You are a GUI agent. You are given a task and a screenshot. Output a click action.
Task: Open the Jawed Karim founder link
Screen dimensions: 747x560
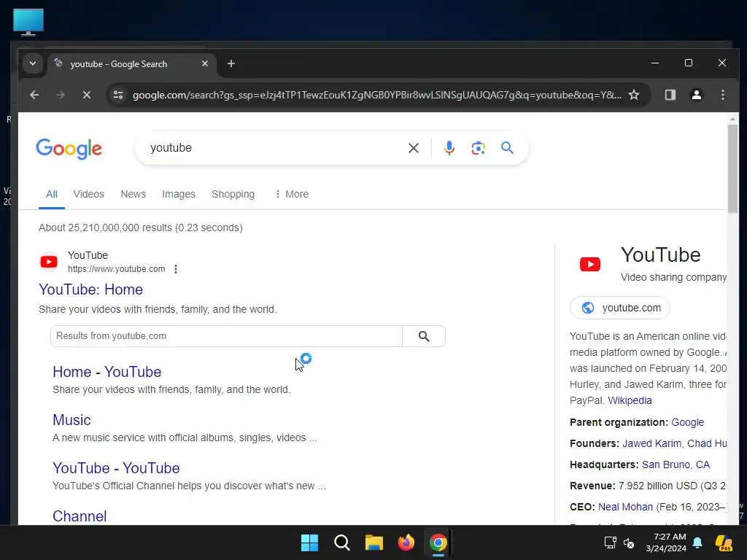(x=651, y=444)
